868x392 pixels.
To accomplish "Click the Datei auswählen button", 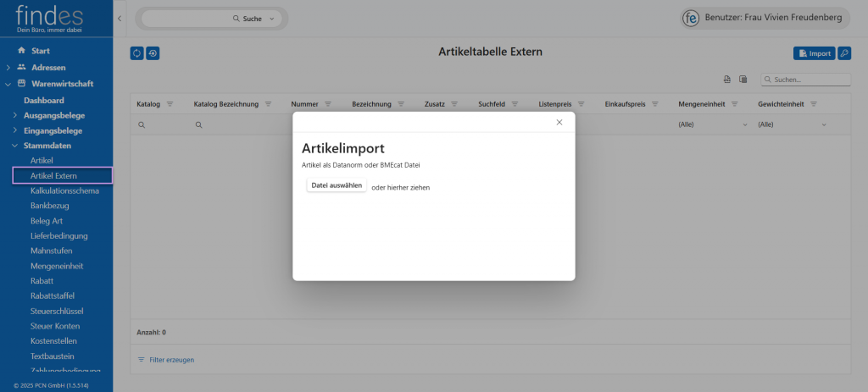I will 337,185.
